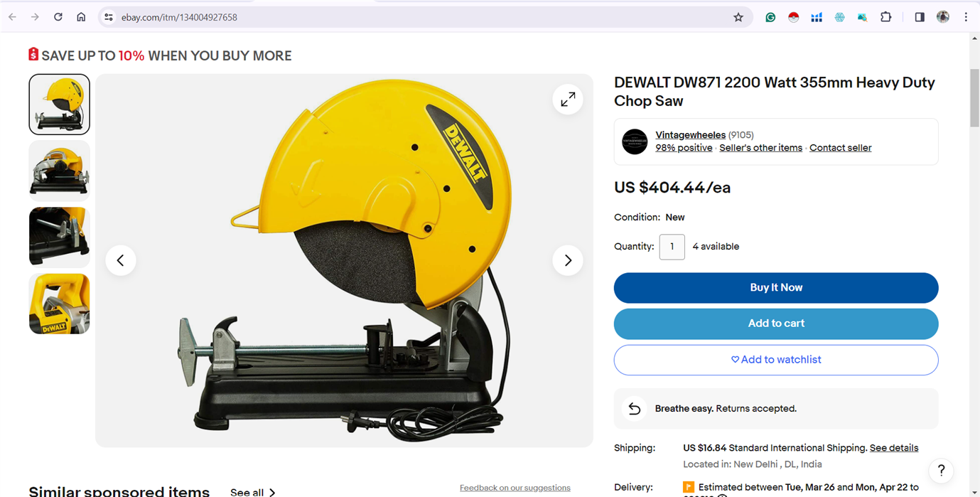Screen dimensions: 980x497
Task: Open the browser home page icon
Action: tap(81, 17)
